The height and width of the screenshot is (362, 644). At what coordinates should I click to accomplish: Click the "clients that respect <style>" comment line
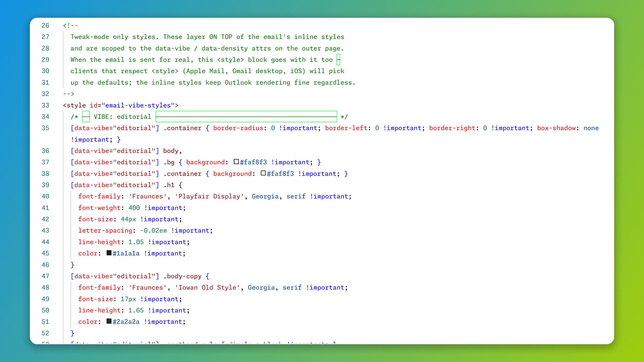[207, 71]
